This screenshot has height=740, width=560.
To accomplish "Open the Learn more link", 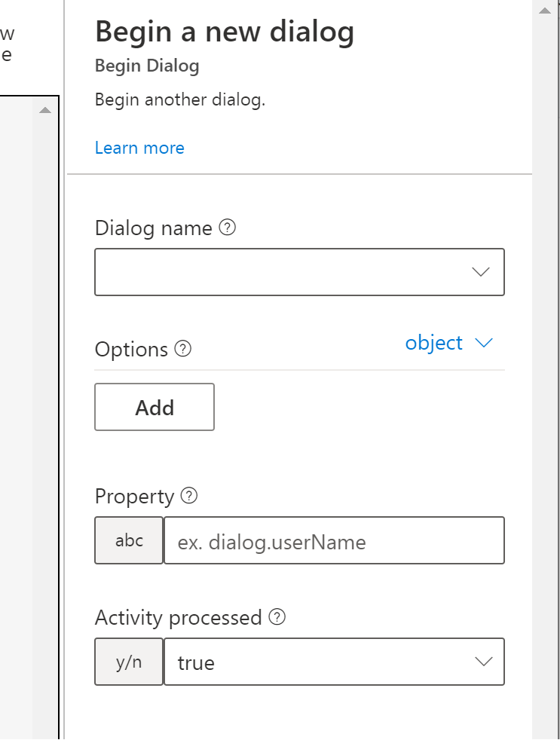I will coord(139,148).
